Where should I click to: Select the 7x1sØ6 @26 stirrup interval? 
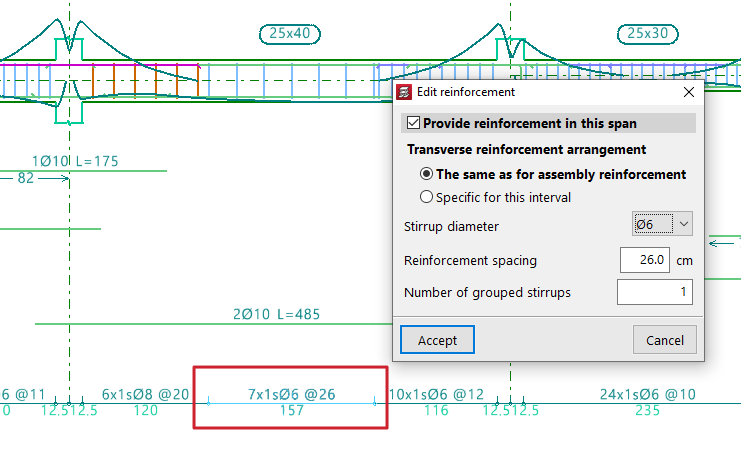(x=292, y=394)
